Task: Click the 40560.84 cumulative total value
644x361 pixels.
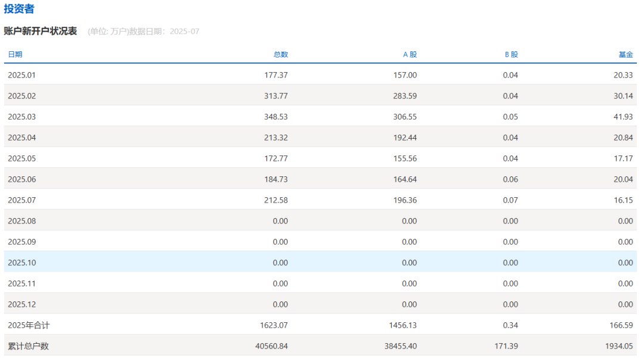Action: (x=271, y=346)
